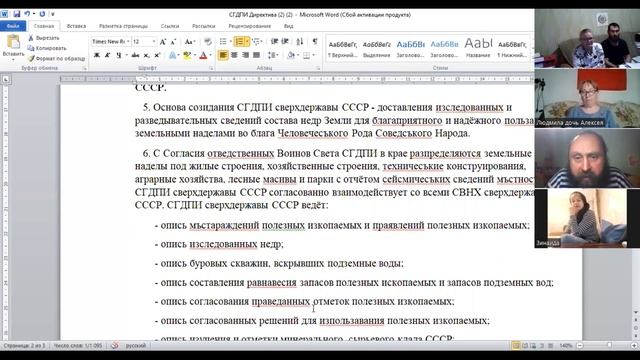This screenshot has height=360, width=640.
Task: Justify the text
Action: point(256,55)
